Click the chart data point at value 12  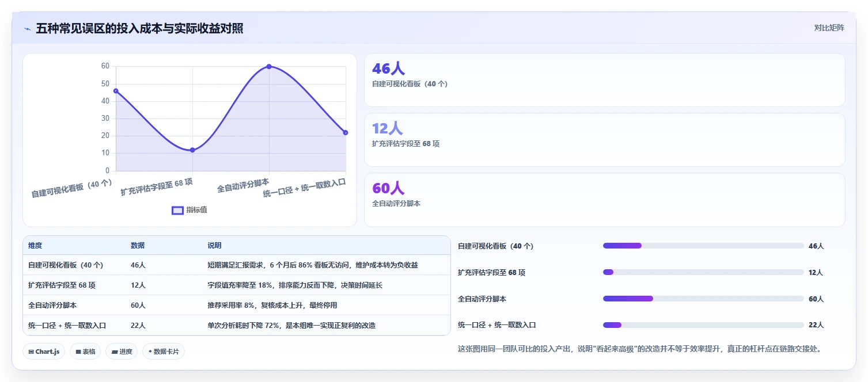pos(192,150)
